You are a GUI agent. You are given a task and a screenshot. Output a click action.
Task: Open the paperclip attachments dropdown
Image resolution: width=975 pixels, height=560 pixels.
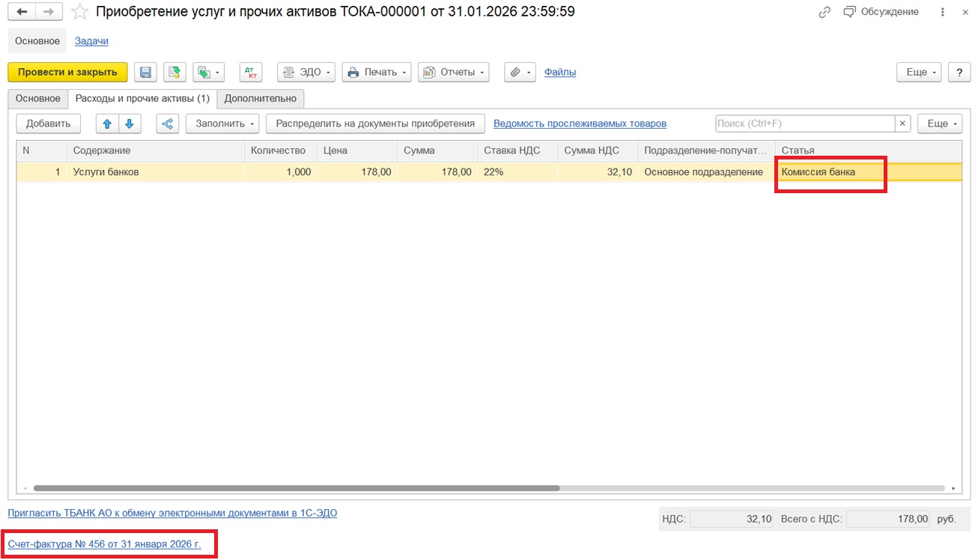[520, 72]
